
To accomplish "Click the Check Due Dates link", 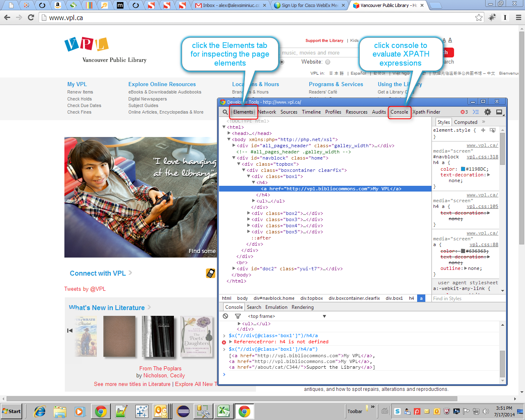I will pos(84,105).
